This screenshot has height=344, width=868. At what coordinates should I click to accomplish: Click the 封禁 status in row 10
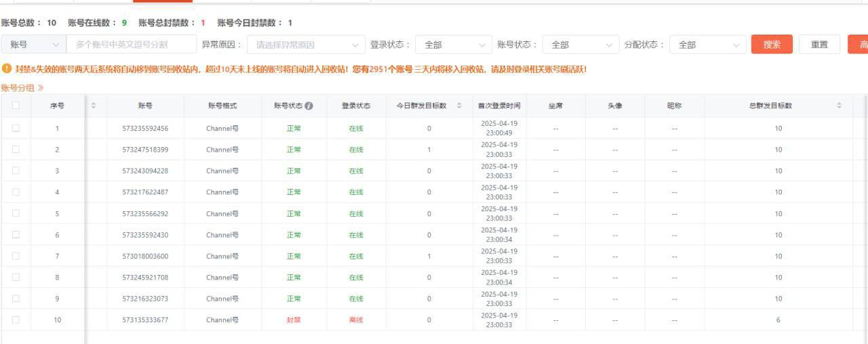coord(294,320)
